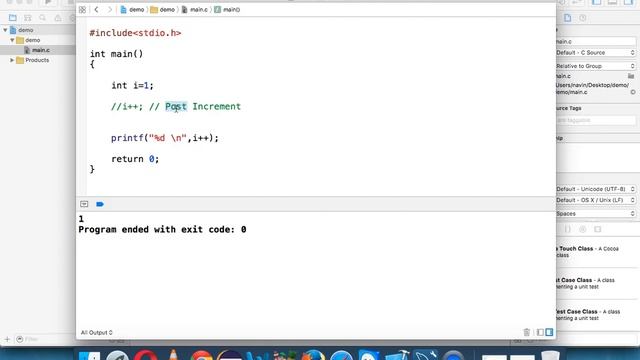Open Relative to Group location dropdown
640x360 pixels.
click(x=596, y=66)
